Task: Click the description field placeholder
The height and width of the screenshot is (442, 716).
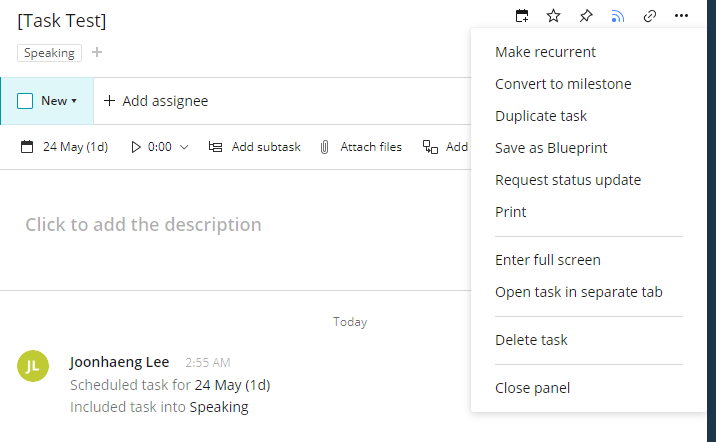Action: (x=143, y=225)
